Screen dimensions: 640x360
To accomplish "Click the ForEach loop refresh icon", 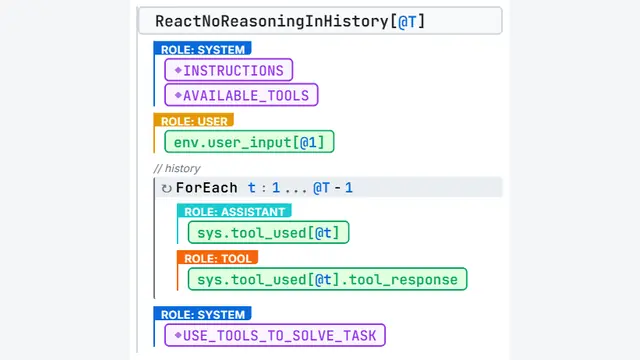I will (166, 188).
